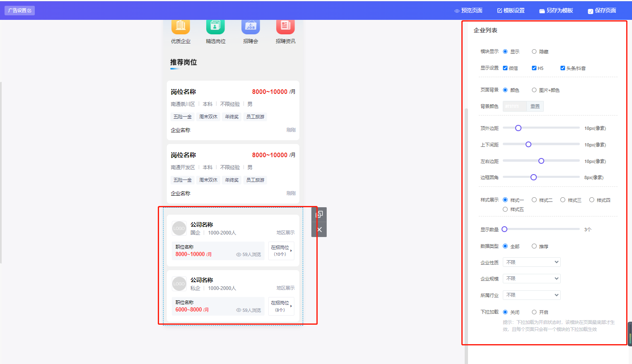The width and height of the screenshot is (632, 364).
Task: Click the 背景颜色 color input field
Action: point(514,106)
